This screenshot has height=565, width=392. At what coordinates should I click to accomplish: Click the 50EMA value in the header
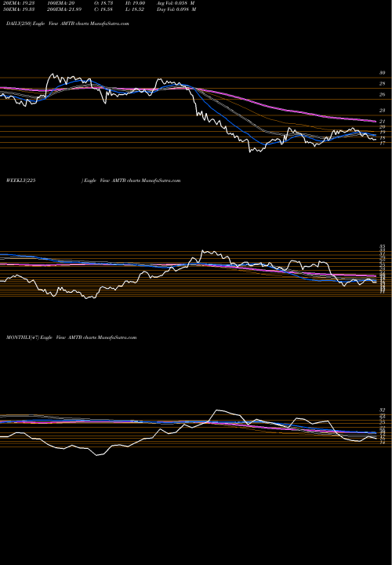17,9
